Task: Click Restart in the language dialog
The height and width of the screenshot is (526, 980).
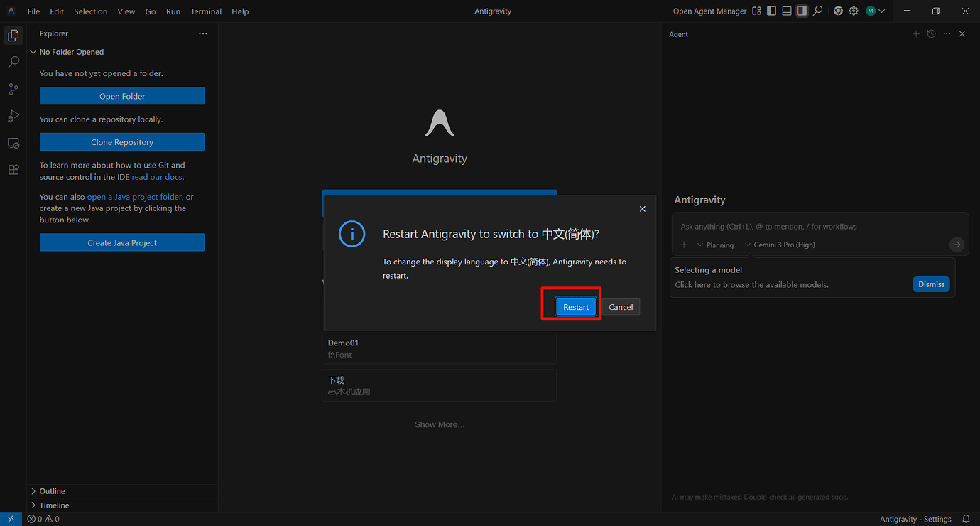Action: coord(576,306)
